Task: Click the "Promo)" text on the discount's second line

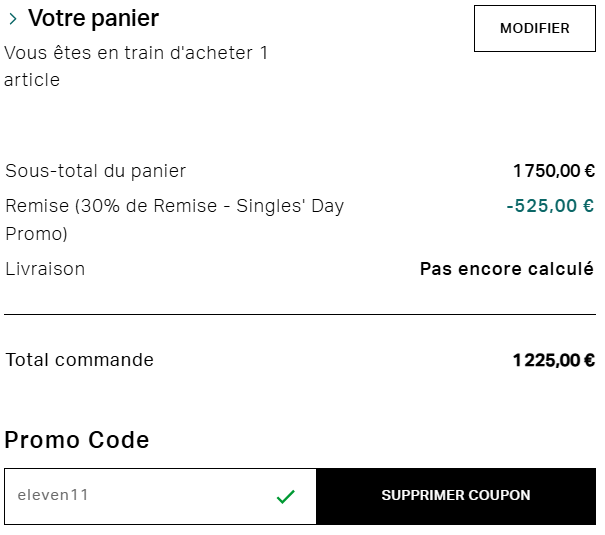Action: pyautogui.click(x=36, y=234)
